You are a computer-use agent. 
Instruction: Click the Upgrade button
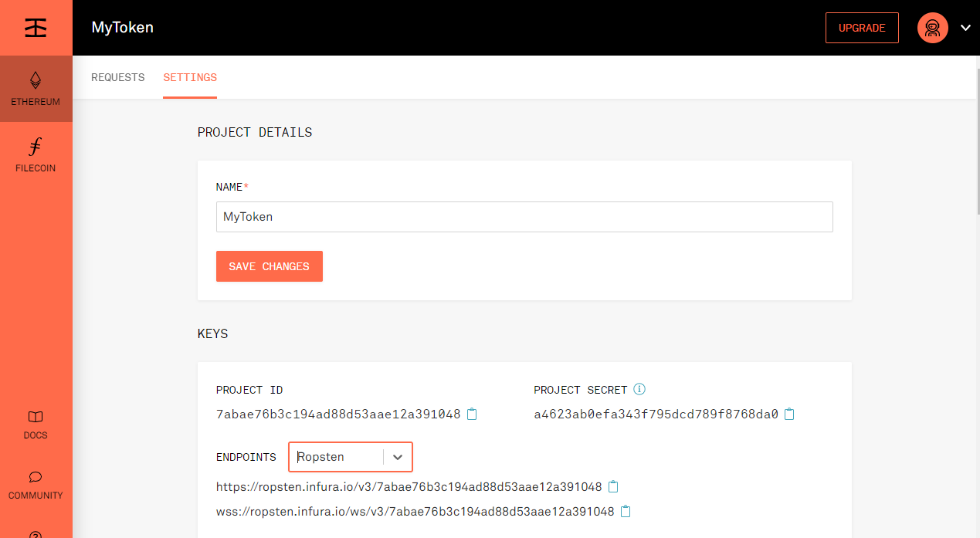point(862,28)
